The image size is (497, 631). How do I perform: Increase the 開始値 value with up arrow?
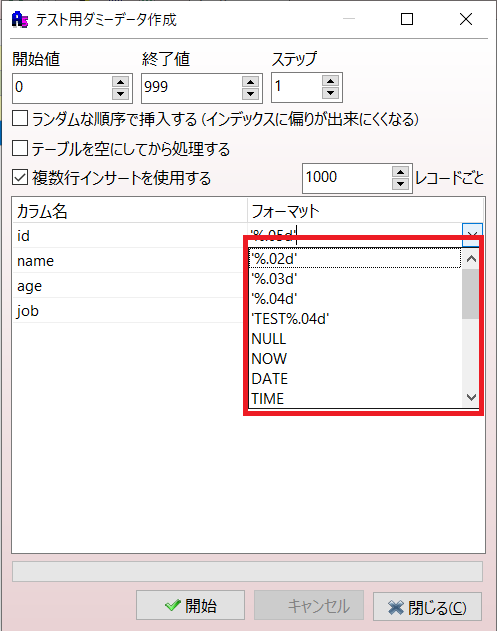[120, 82]
